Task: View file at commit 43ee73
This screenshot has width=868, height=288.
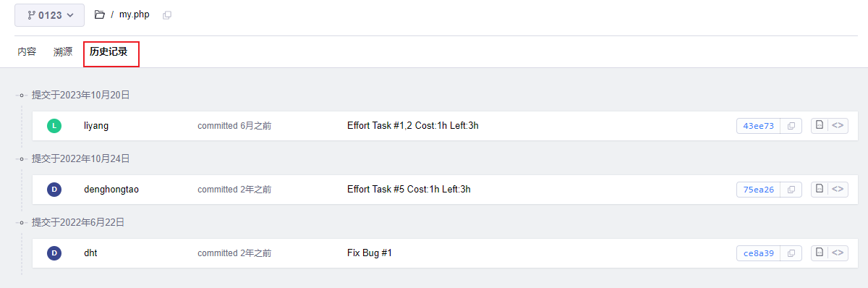Action: (x=820, y=125)
